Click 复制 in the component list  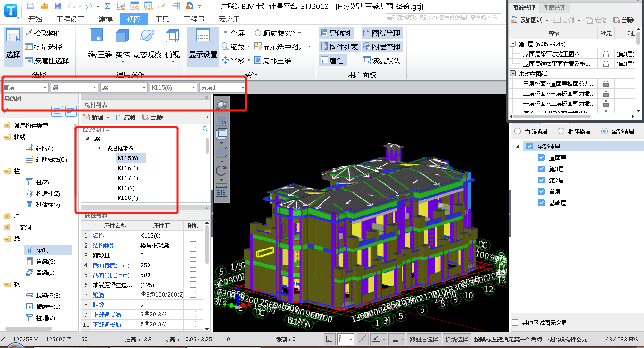(125, 117)
